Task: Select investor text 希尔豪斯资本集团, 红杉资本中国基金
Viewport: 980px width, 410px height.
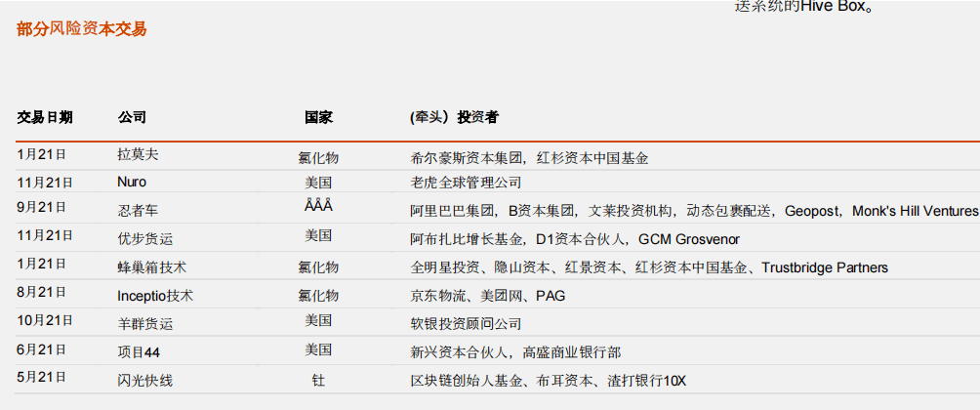Action: pyautogui.click(x=529, y=158)
